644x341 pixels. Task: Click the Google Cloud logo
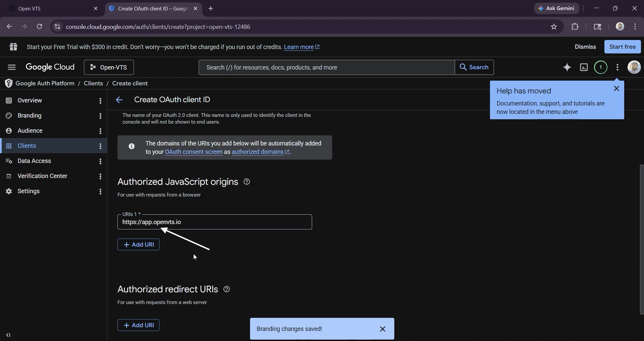tap(50, 67)
